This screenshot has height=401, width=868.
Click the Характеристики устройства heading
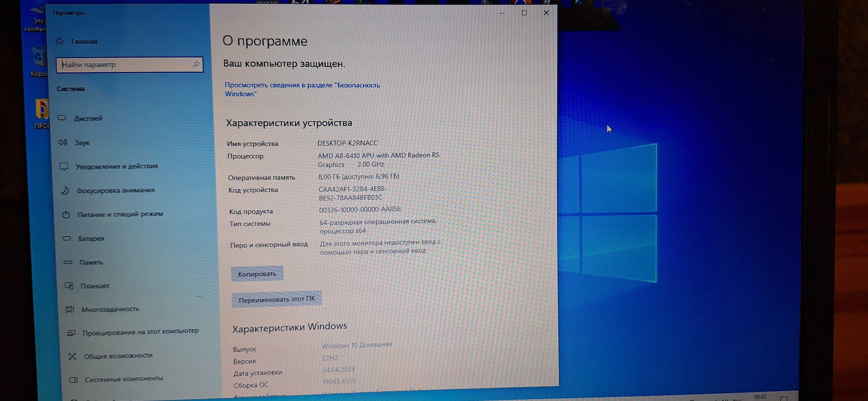click(289, 123)
